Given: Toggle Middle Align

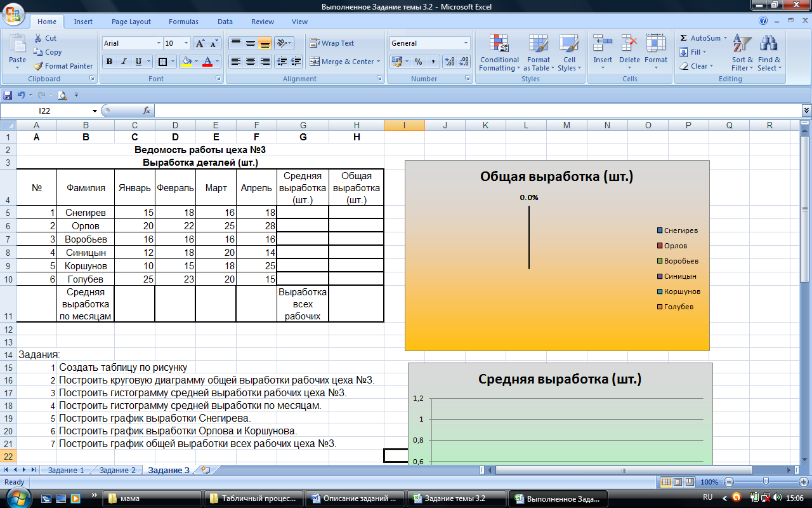Looking at the screenshot, I should (x=251, y=43).
